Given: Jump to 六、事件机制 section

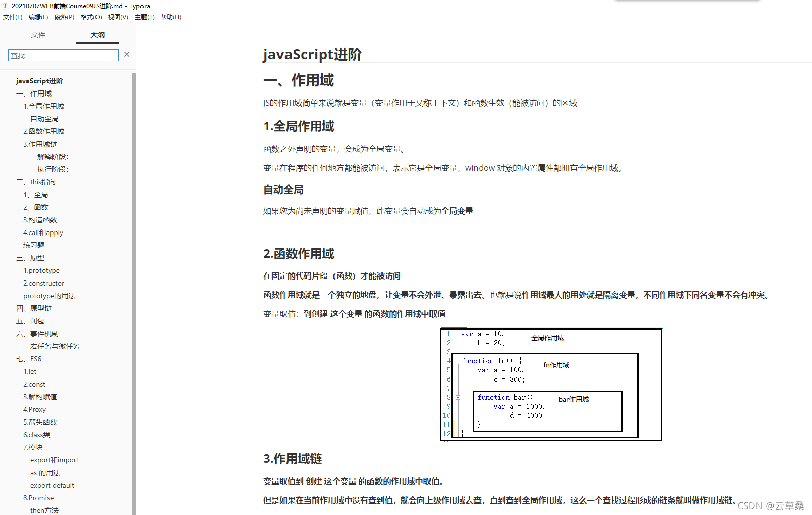Looking at the screenshot, I should [x=37, y=334].
